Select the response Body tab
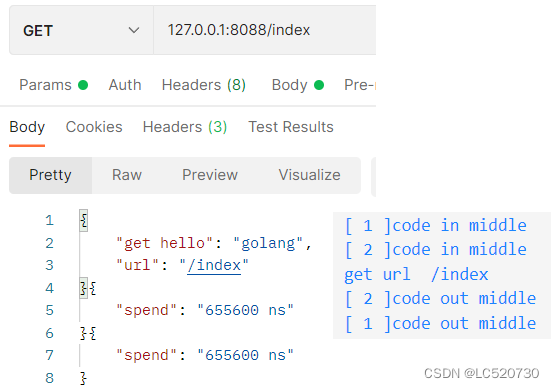 [x=27, y=127]
